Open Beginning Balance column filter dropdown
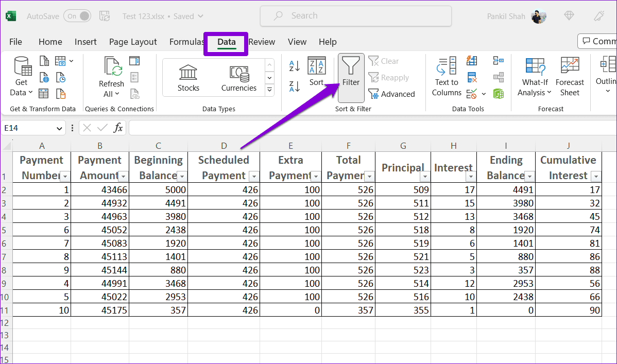 click(182, 176)
